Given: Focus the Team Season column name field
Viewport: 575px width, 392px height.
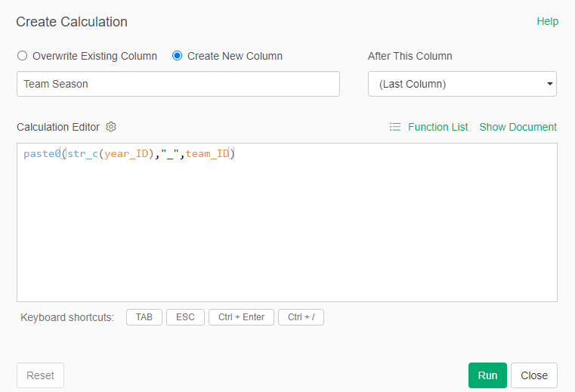Looking at the screenshot, I should point(178,84).
